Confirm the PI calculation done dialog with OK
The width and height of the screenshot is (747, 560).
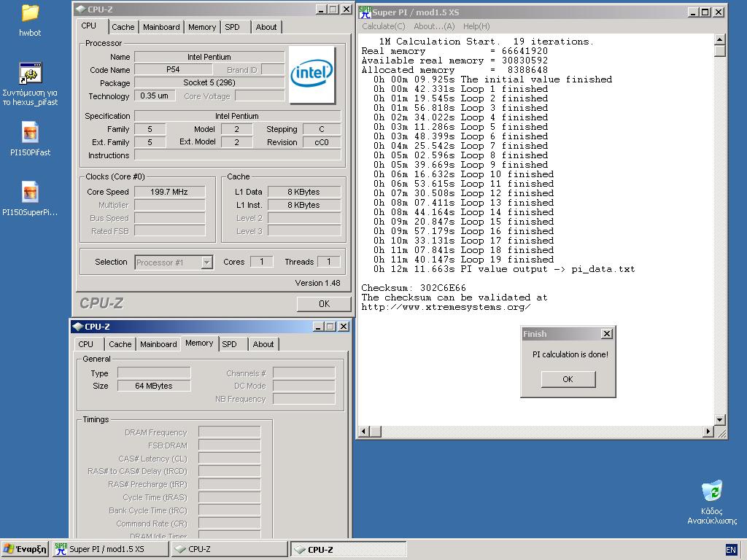click(568, 379)
